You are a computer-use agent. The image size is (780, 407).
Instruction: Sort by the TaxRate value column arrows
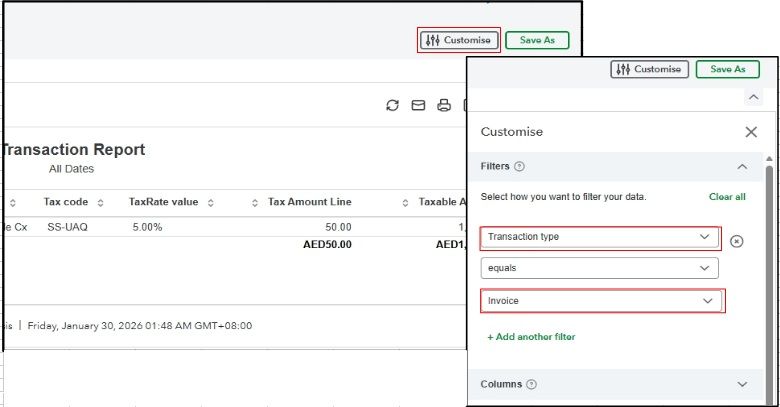click(210, 203)
